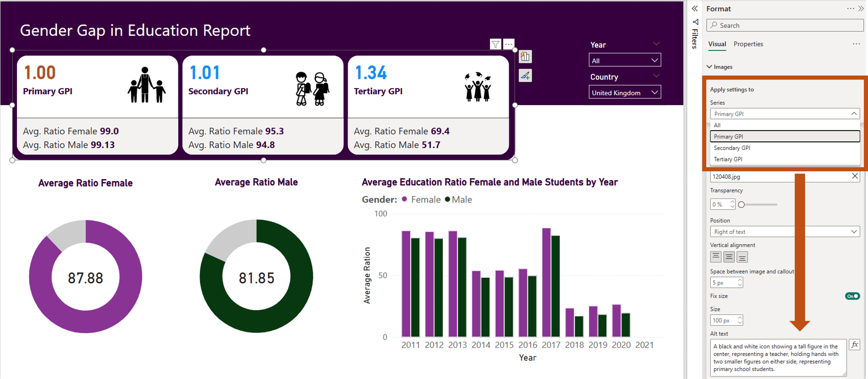Switch to the Visual tab
This screenshot has height=379, width=868.
tap(717, 44)
